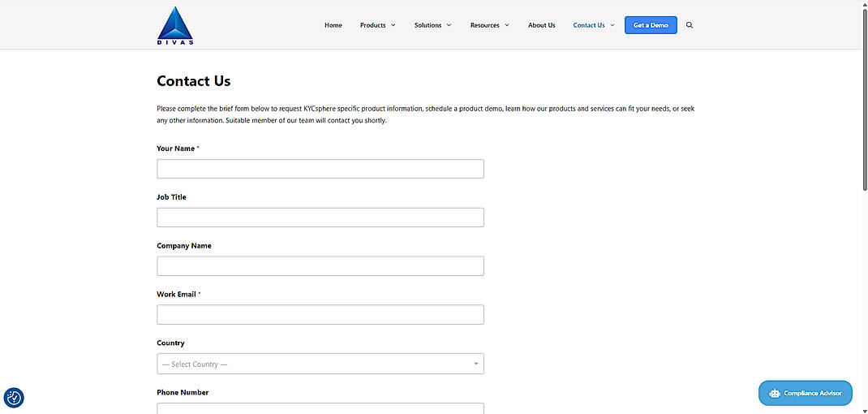Focus the Work Email input field
This screenshot has height=414, width=868.
[320, 314]
